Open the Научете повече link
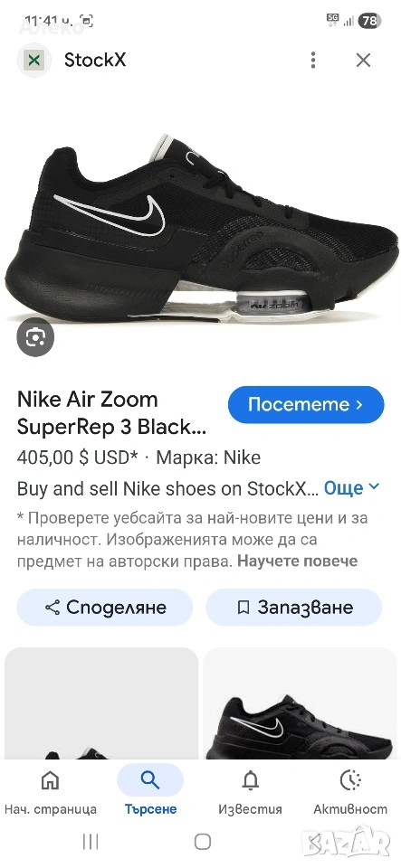This screenshot has width=401, height=868. 298,561
